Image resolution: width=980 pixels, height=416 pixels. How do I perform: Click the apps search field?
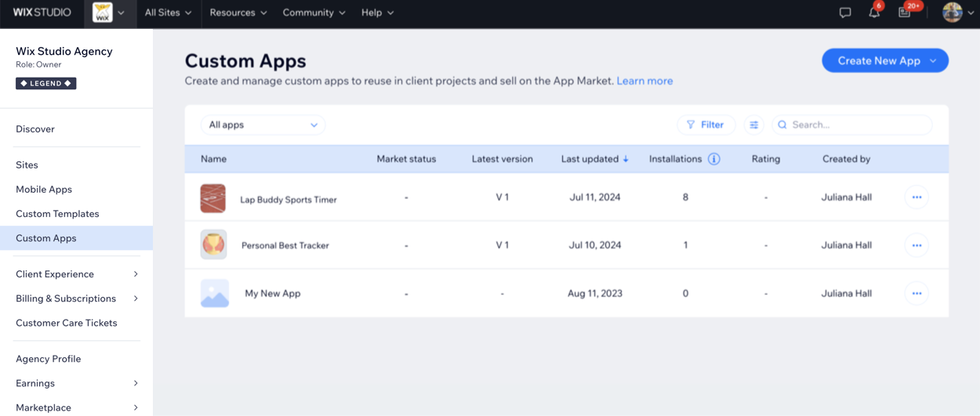tap(858, 125)
